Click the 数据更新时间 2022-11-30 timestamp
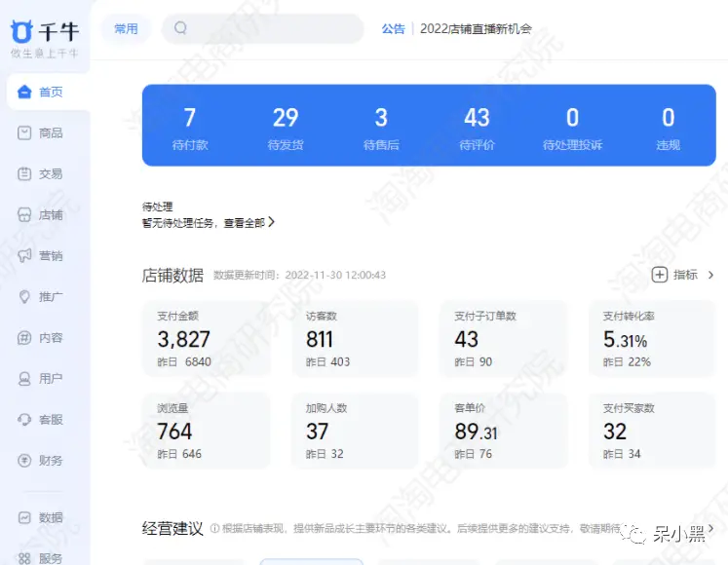The image size is (728, 565). coord(299,276)
